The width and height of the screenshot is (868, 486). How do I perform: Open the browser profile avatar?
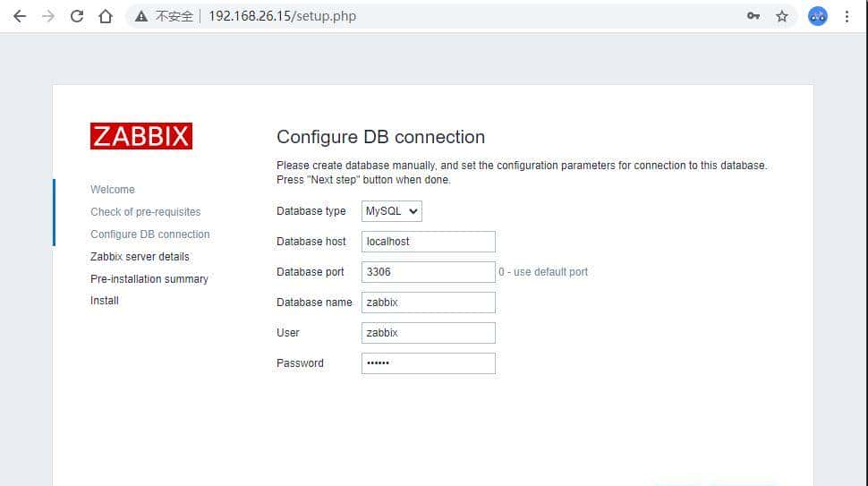[818, 16]
